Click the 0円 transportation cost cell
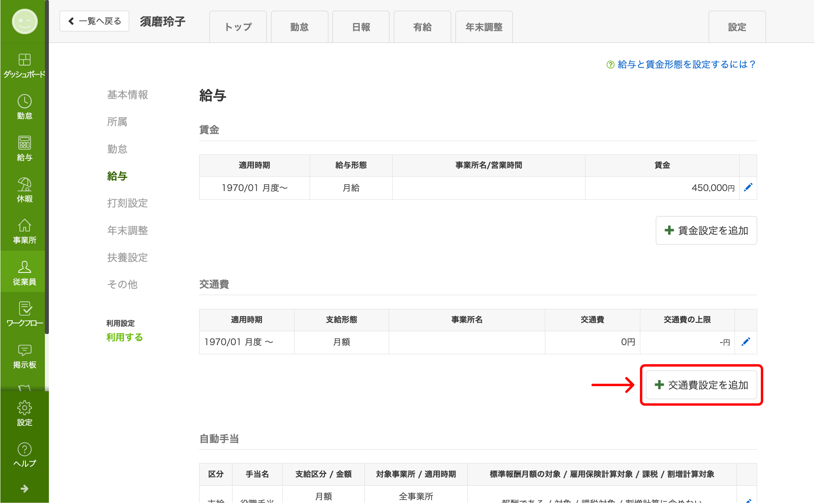This screenshot has width=814, height=504. [593, 342]
